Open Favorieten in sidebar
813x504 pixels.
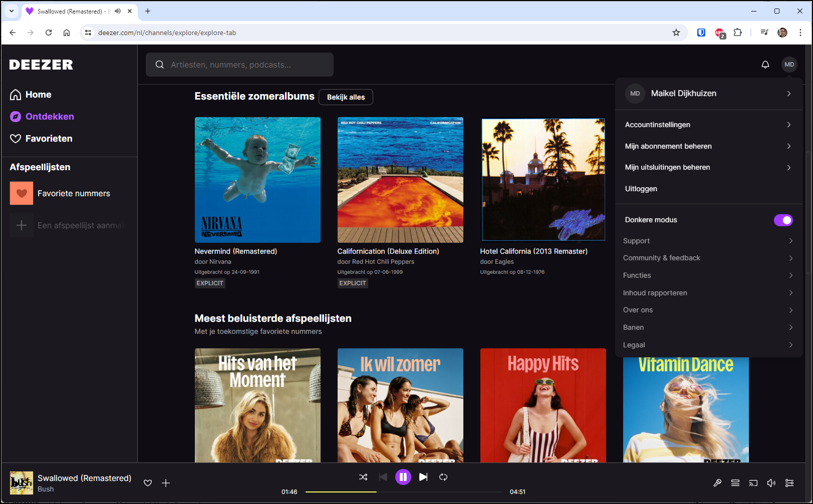pyautogui.click(x=41, y=139)
